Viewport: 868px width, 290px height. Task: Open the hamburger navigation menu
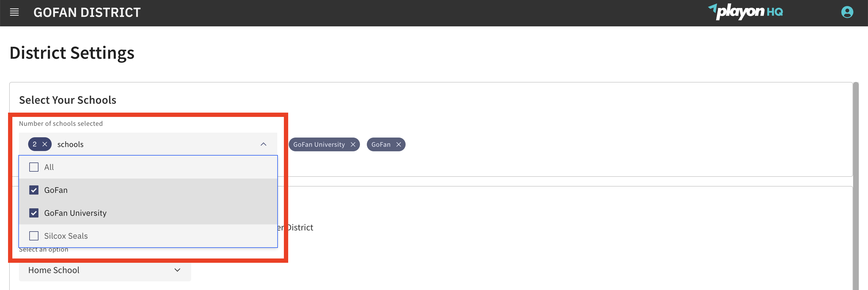point(14,12)
